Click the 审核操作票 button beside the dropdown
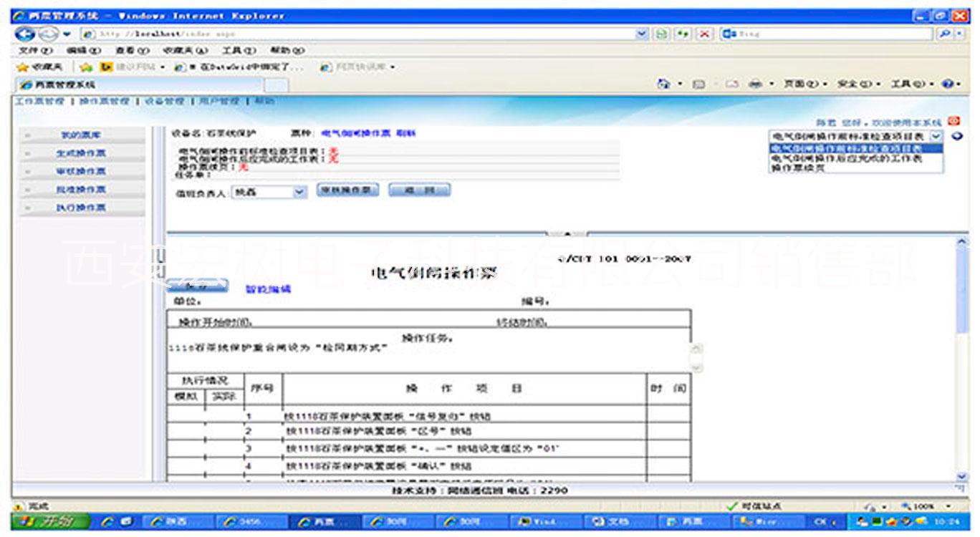This screenshot has height=537, width=980. [x=347, y=190]
